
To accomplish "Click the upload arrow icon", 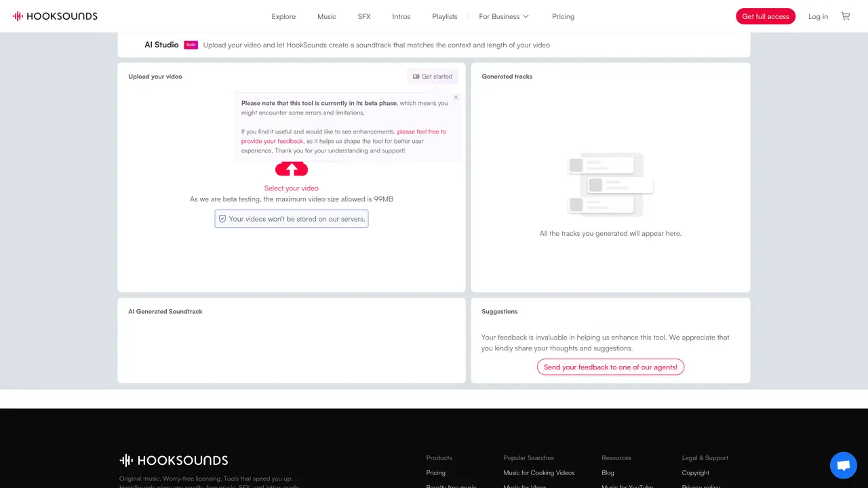I will pyautogui.click(x=292, y=169).
